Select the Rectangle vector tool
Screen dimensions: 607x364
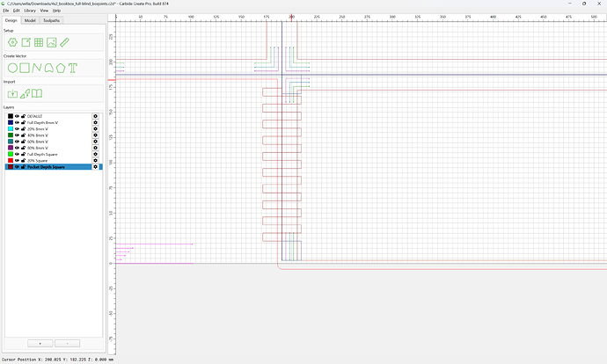tap(25, 68)
